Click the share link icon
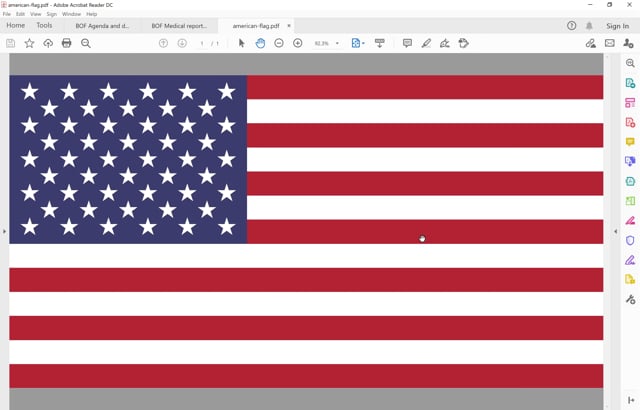Image resolution: width=640 pixels, height=410 pixels. tap(591, 43)
